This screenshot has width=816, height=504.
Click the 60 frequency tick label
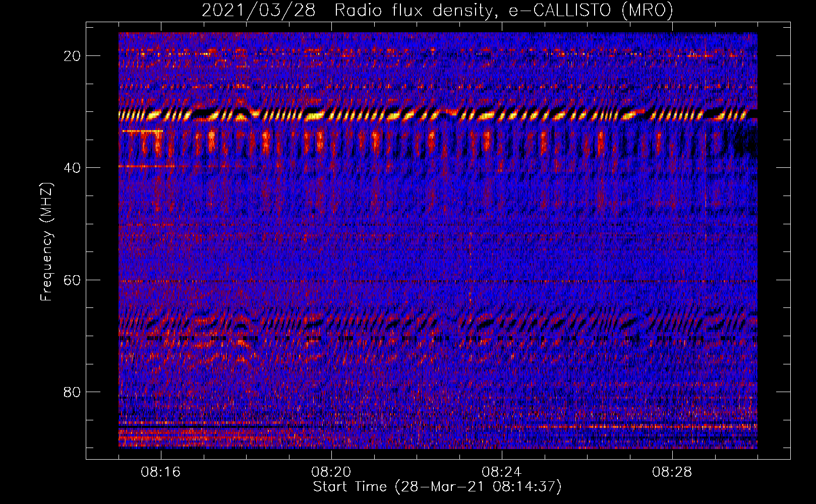pos(73,280)
